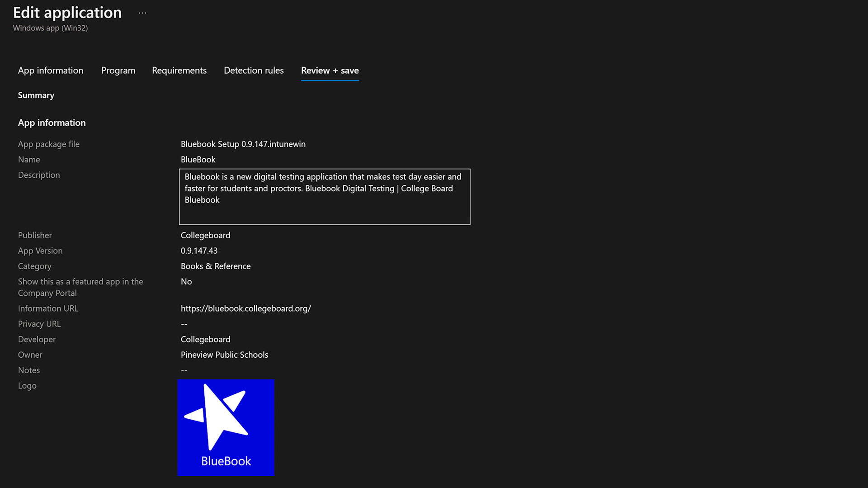
Task: Click the App Version label
Action: coord(40,251)
